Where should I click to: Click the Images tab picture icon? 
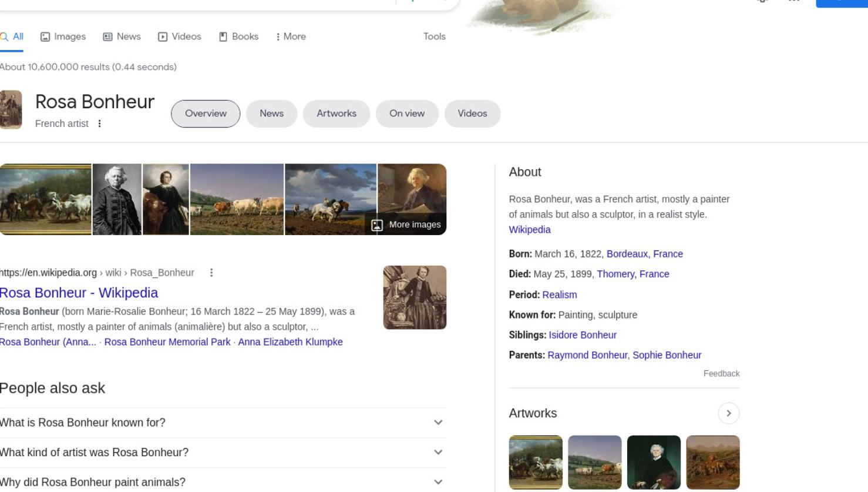(45, 37)
